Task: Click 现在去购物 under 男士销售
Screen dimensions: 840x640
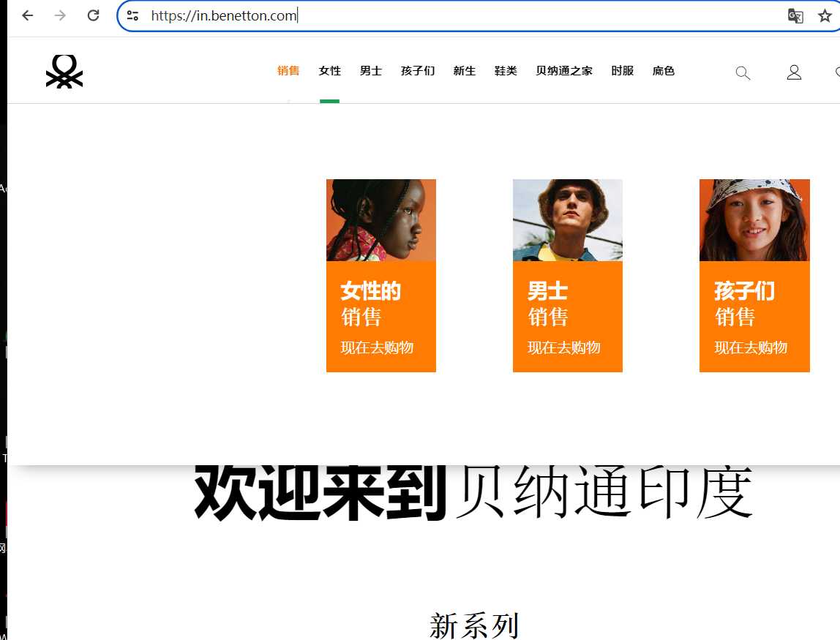Action: [564, 347]
